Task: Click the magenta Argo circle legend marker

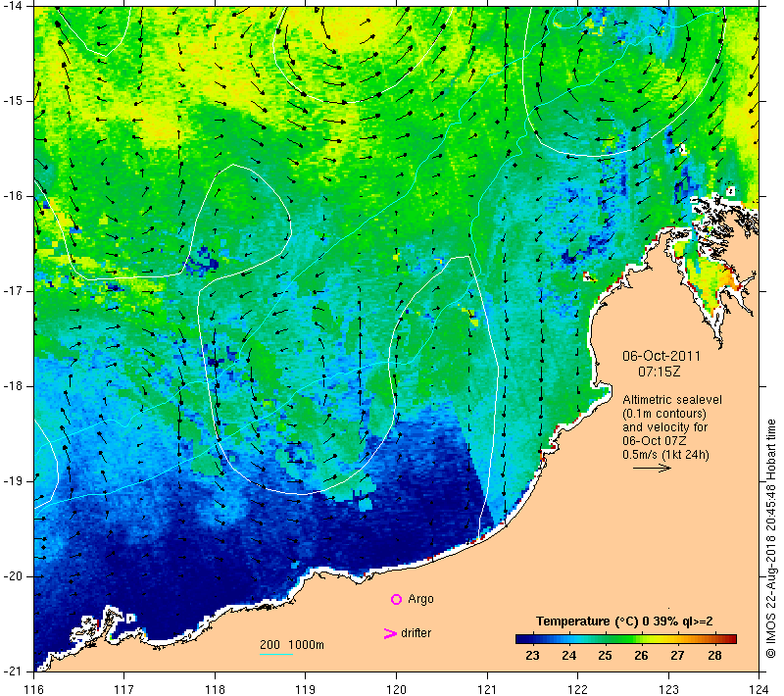Action: tap(396, 599)
